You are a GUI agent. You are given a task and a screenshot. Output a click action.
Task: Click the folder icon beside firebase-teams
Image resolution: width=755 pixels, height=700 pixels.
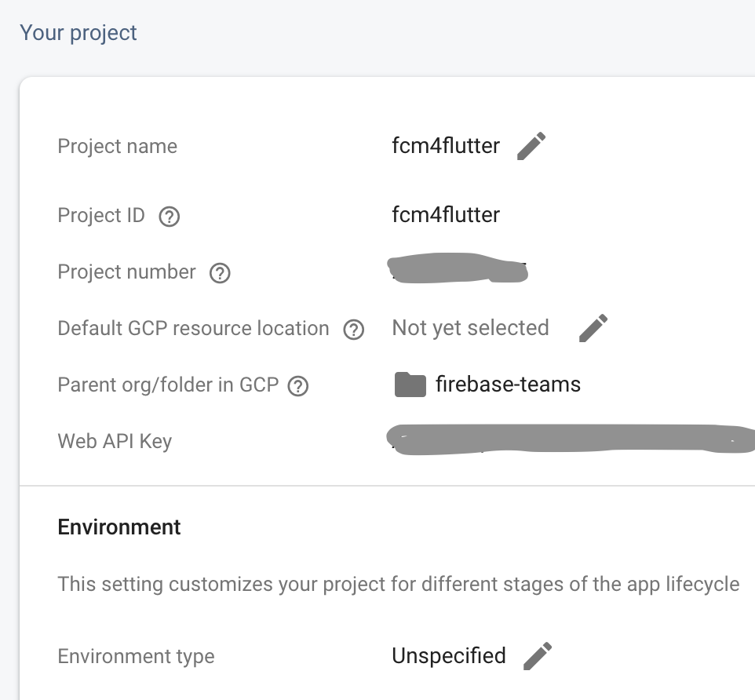(x=410, y=384)
